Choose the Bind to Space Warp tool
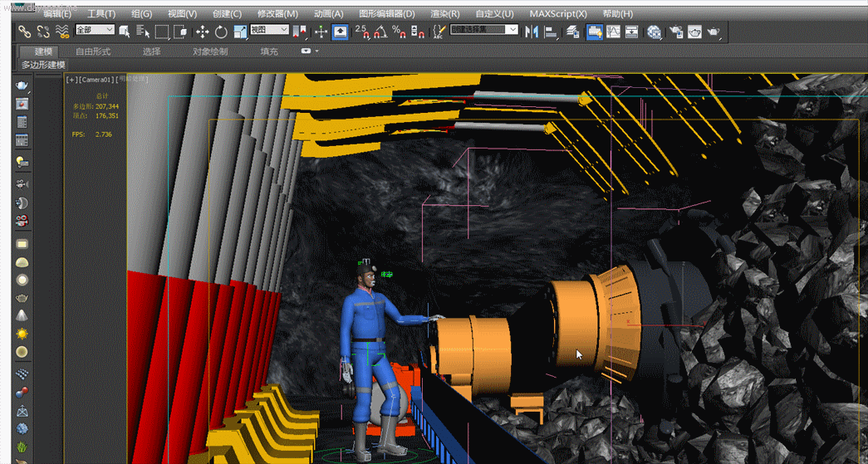 62,32
